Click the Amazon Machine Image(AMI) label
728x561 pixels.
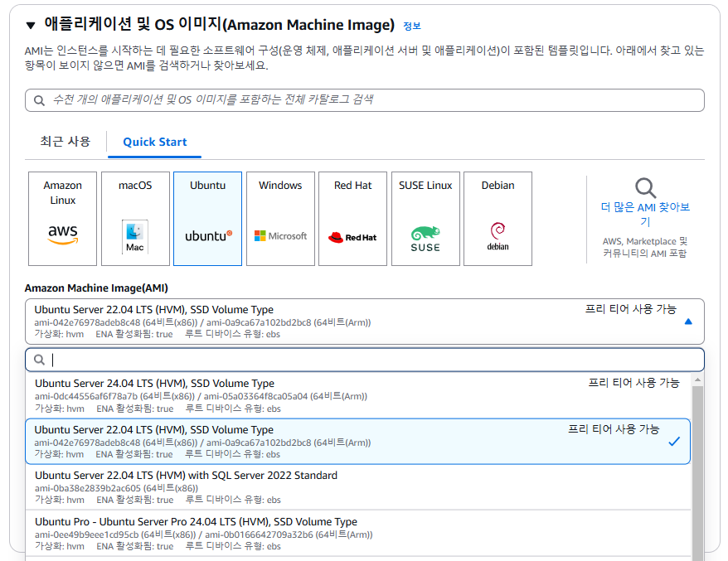click(96, 288)
